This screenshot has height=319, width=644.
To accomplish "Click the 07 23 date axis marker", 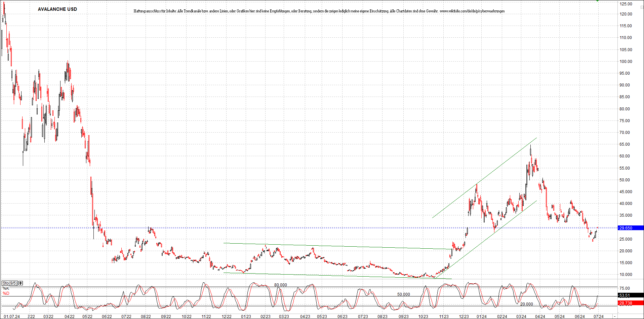I will [363, 317].
